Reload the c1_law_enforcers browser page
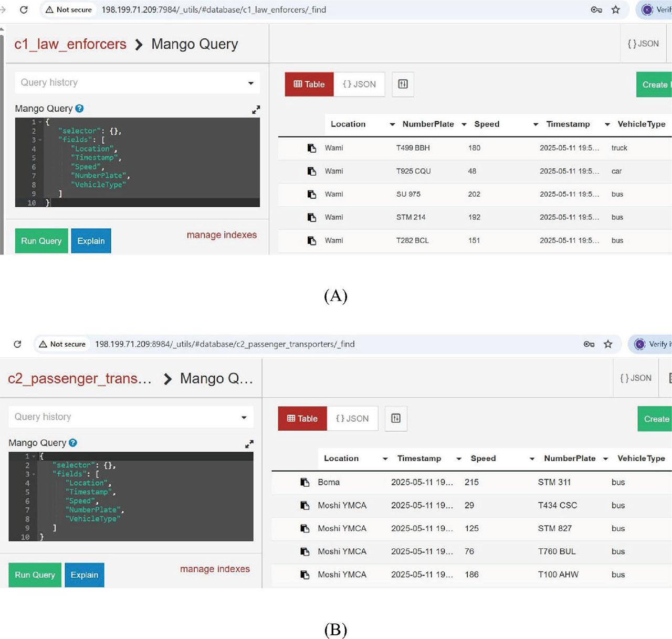The height and width of the screenshot is (639, 672). [x=24, y=9]
